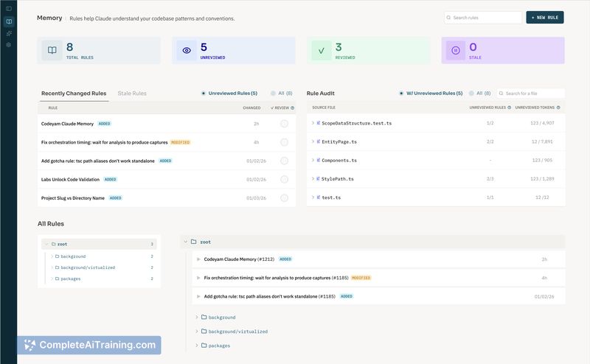
Task: Select W/ Unreviewed Rules in Rule Audit
Action: click(x=401, y=94)
